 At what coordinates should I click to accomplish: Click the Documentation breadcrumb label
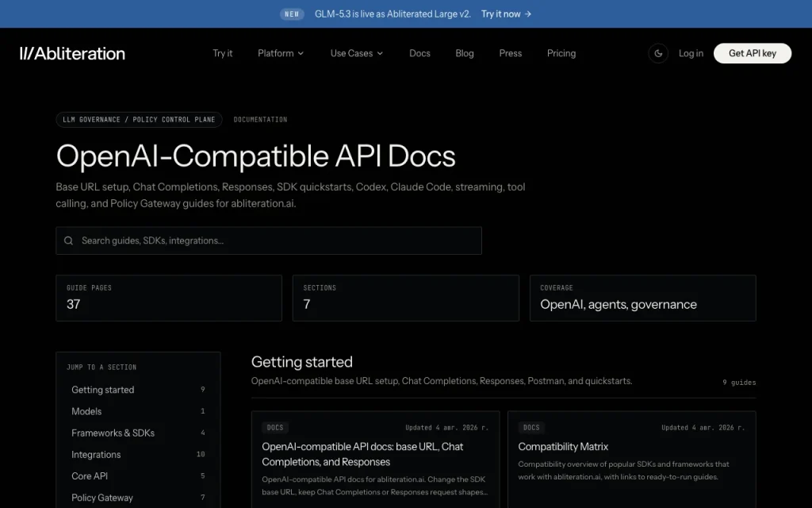pos(260,120)
